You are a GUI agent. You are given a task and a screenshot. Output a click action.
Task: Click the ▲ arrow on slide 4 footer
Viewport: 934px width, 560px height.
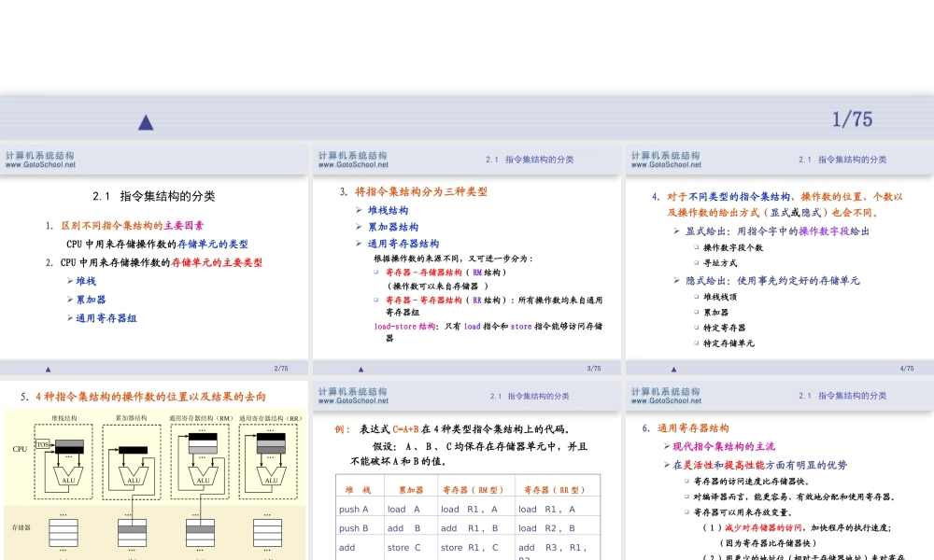point(672,368)
